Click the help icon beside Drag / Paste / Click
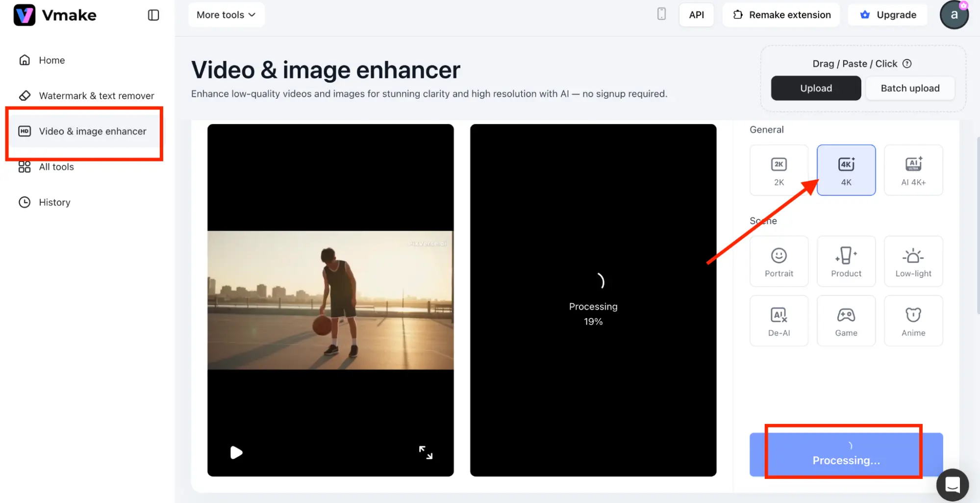The image size is (980, 503). pos(907,64)
